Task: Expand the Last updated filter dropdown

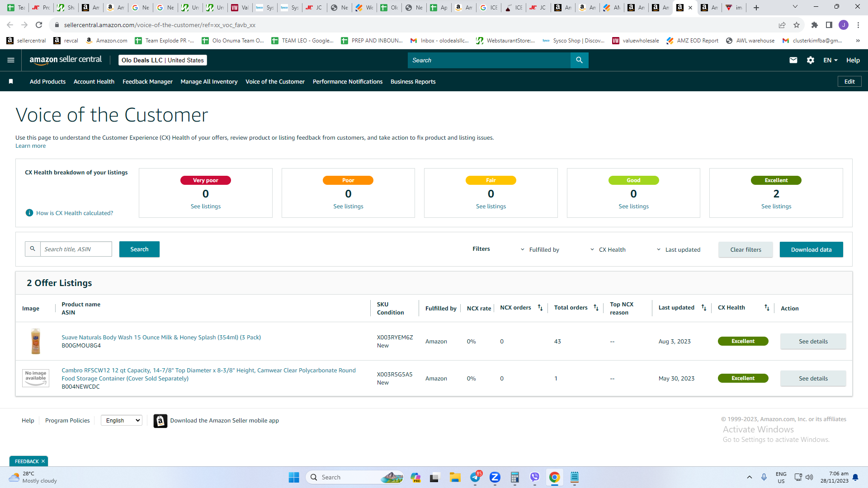Action: 678,249
